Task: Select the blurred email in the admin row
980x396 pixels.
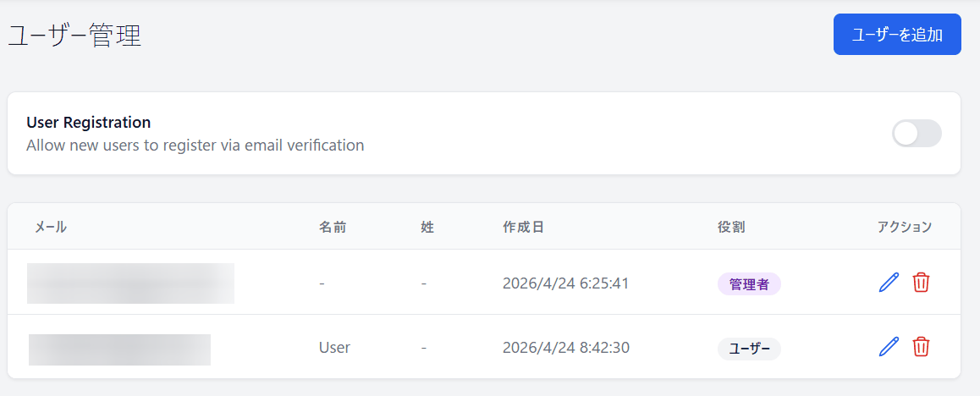Action: [x=130, y=283]
